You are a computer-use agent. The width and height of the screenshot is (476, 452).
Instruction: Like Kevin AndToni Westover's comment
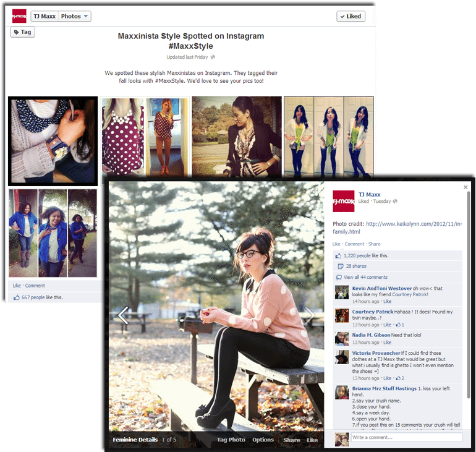[x=387, y=301]
